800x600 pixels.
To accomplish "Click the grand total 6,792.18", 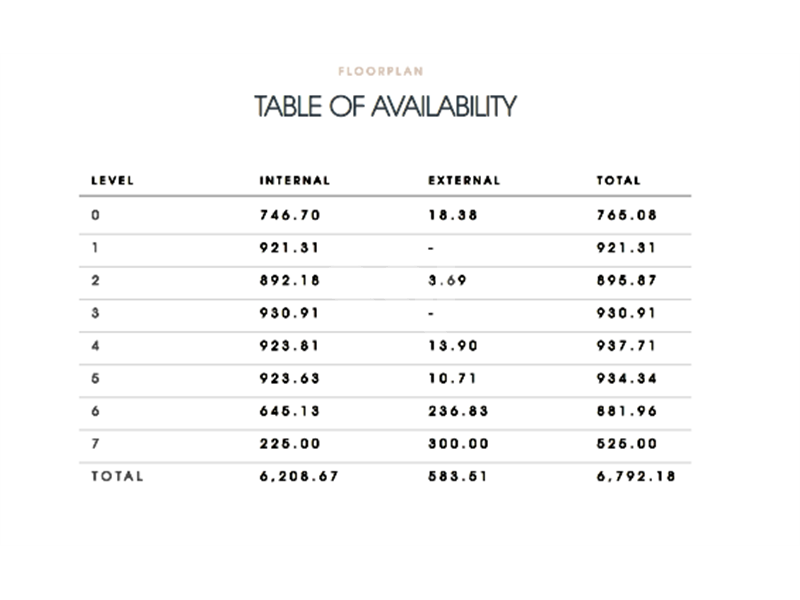I will 636,477.
